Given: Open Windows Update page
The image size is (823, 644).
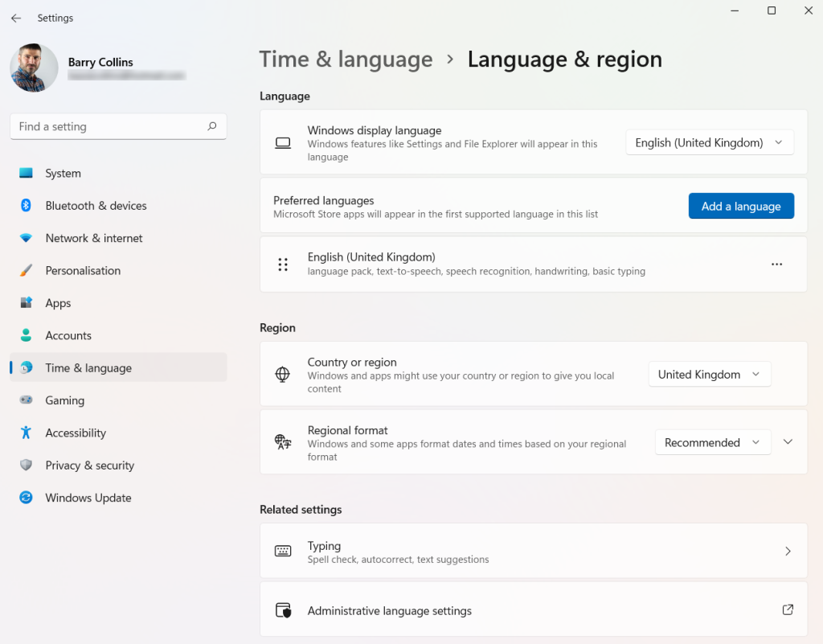Looking at the screenshot, I should (x=118, y=498).
